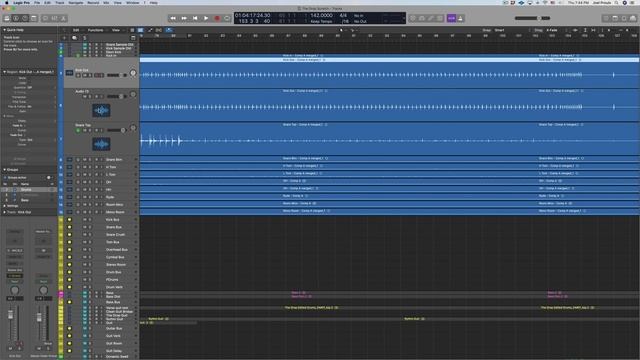
Task: Mute the Kick Bus track
Action: click(x=85, y=220)
